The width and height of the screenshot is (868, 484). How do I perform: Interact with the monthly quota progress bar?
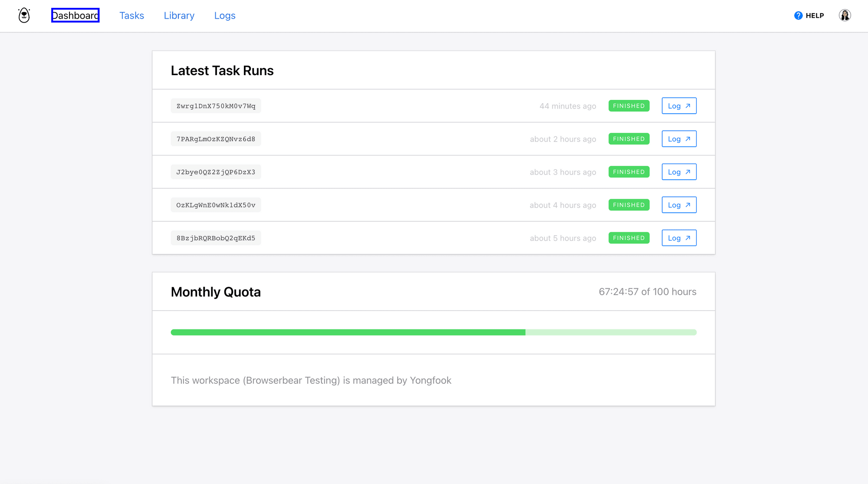tap(434, 332)
